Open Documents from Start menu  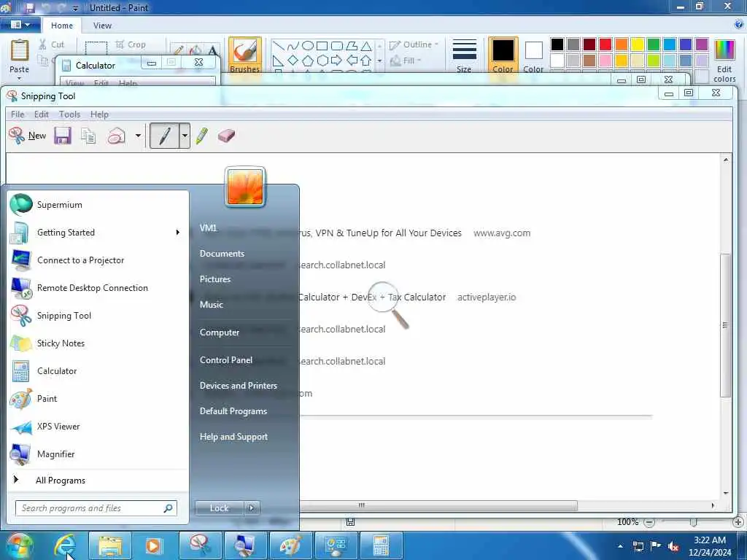point(222,253)
